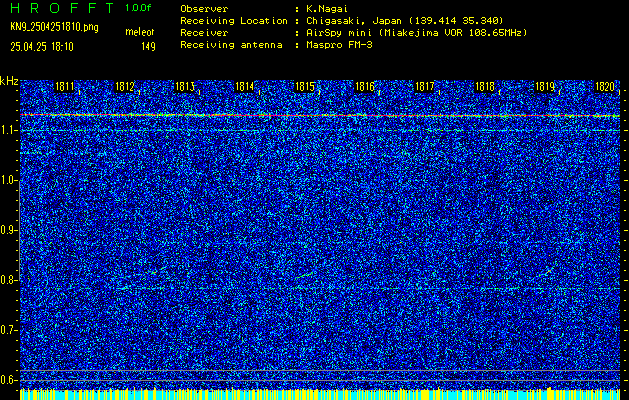Click the observer name K.Nagai
Viewport: 629px width, 400px height.
(x=327, y=9)
